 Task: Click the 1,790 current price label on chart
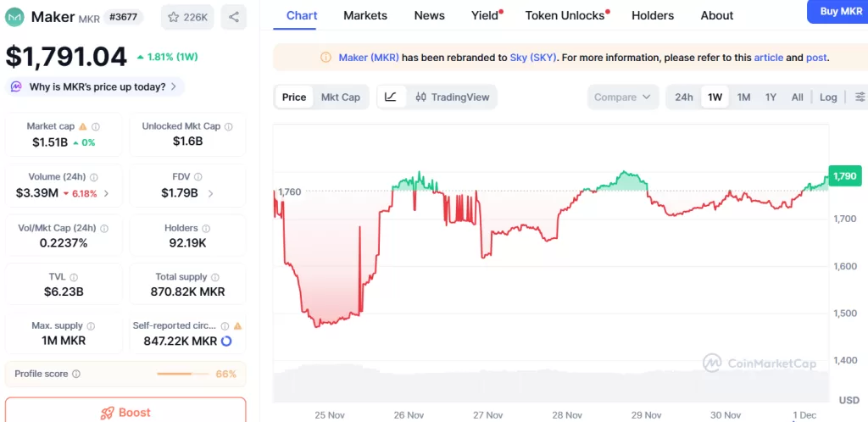click(x=844, y=176)
